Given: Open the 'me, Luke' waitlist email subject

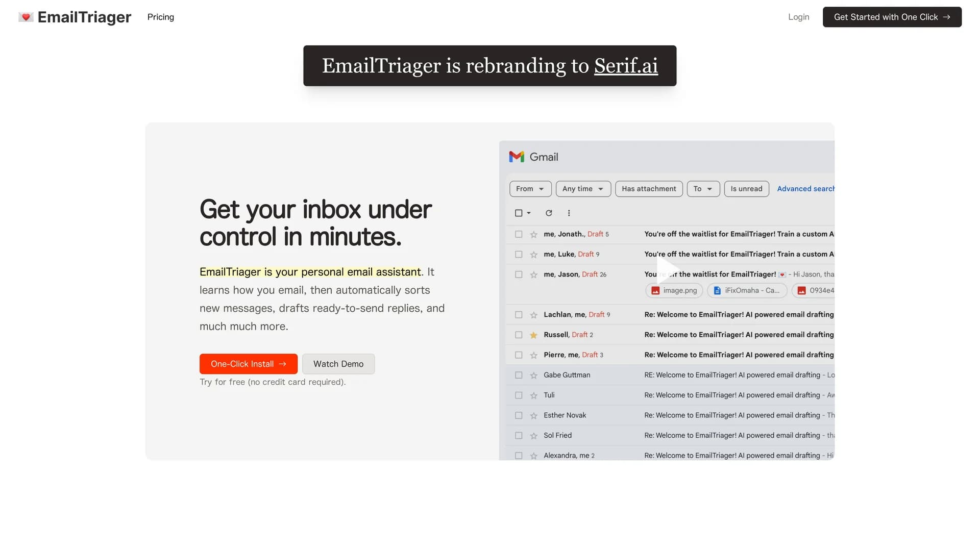Looking at the screenshot, I should [739, 254].
